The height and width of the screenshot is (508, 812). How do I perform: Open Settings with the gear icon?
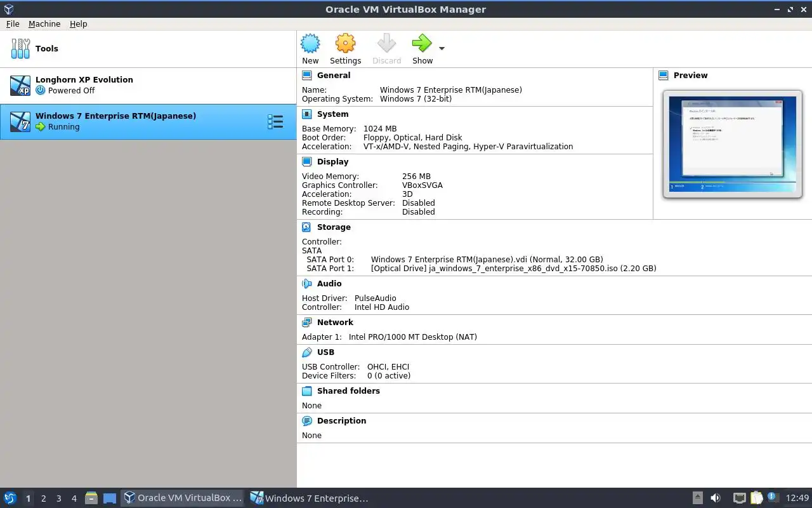coord(345,44)
